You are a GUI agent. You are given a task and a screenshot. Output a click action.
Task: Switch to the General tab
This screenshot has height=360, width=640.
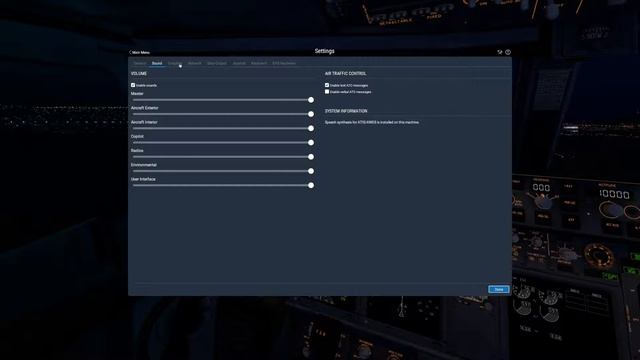140,63
